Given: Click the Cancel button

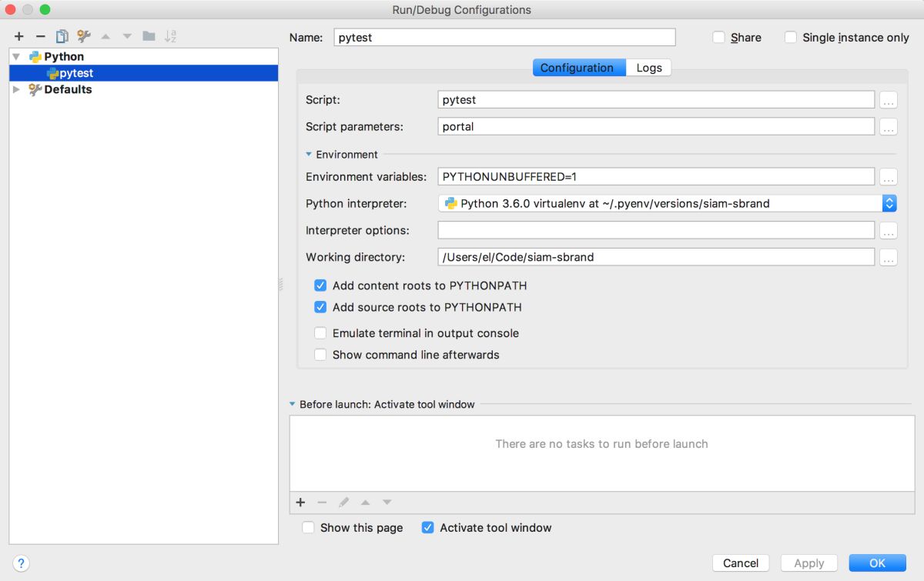Looking at the screenshot, I should [x=741, y=563].
